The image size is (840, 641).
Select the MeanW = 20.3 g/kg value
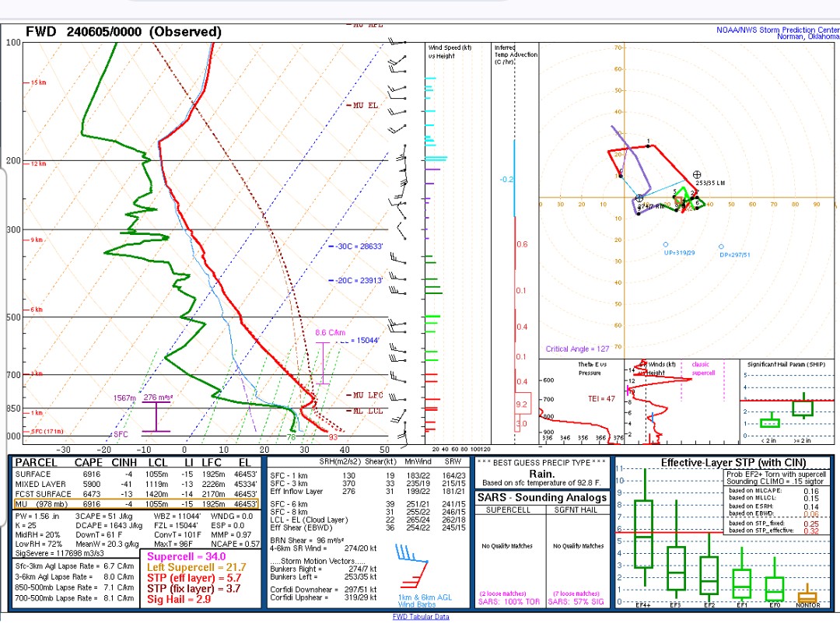[x=107, y=544]
